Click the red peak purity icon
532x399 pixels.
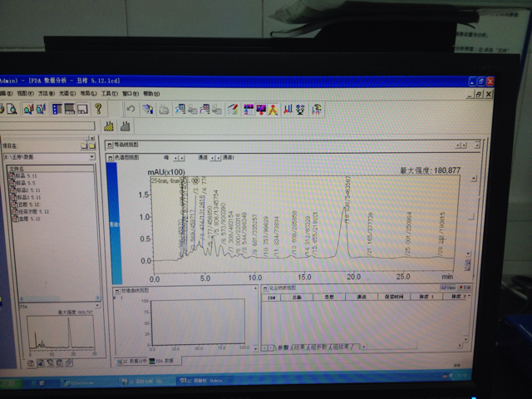[x=273, y=109]
